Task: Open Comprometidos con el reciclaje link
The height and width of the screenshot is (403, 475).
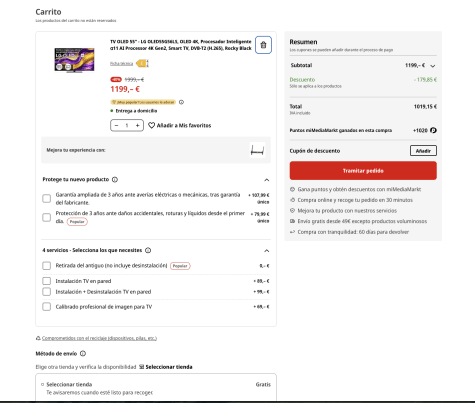Action: coord(99,338)
